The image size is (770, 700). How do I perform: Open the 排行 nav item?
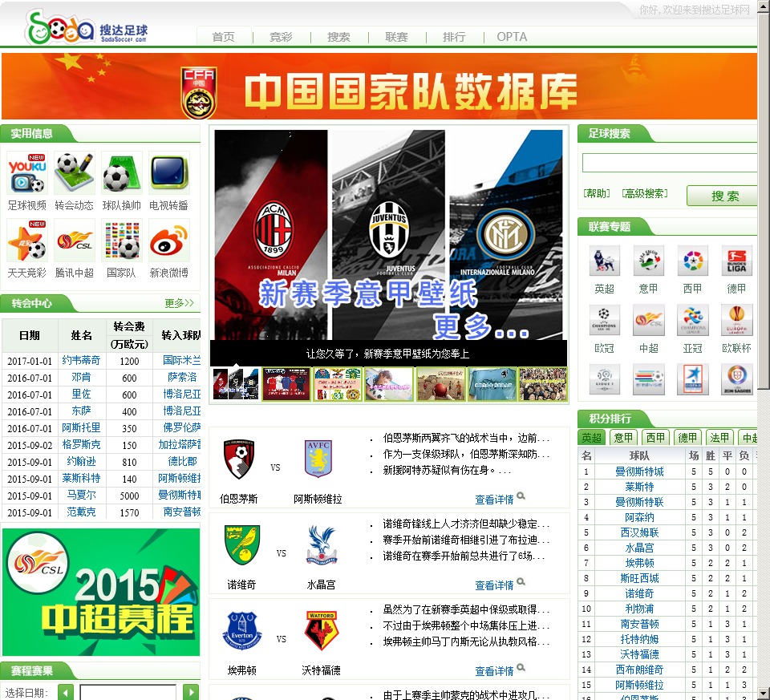click(x=454, y=37)
